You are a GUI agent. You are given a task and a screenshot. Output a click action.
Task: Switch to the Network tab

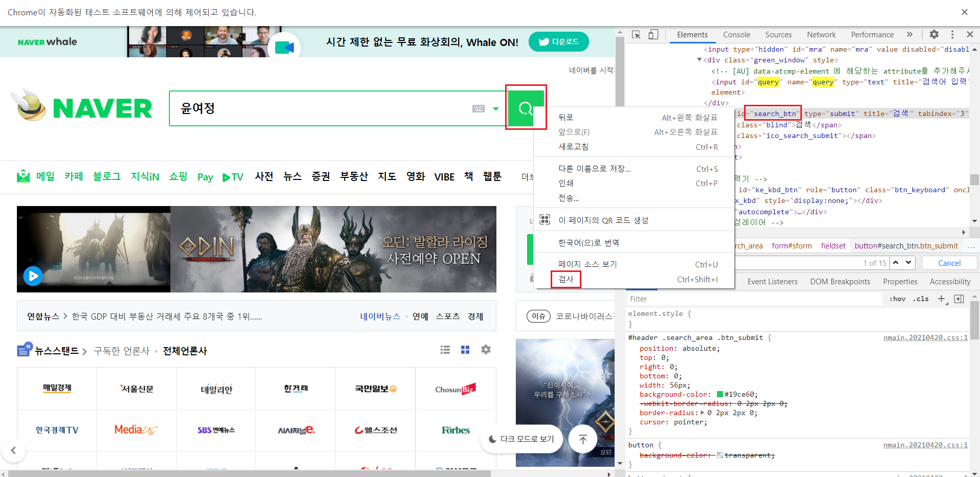[821, 35]
